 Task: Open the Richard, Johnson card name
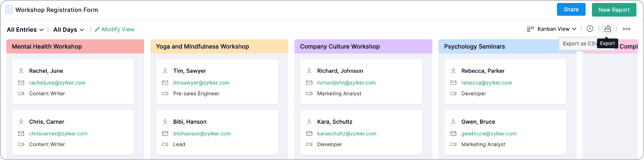[340, 71]
